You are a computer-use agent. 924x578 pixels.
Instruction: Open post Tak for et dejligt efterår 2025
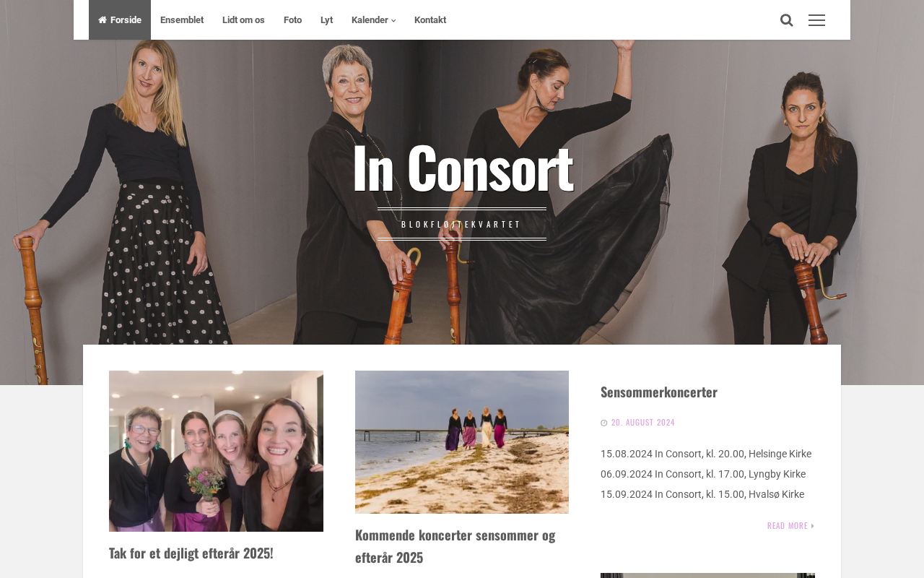coord(191,553)
